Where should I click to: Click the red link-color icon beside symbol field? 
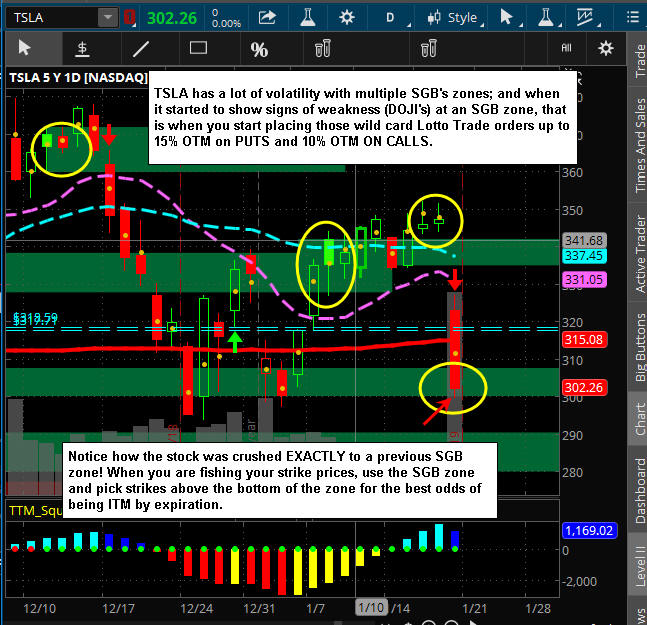[130, 18]
